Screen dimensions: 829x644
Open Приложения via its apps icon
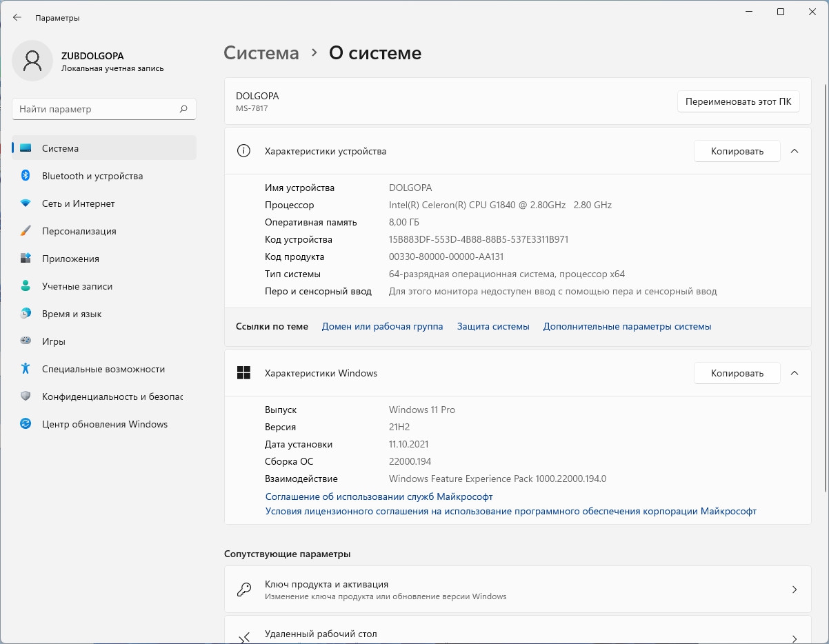coord(26,259)
